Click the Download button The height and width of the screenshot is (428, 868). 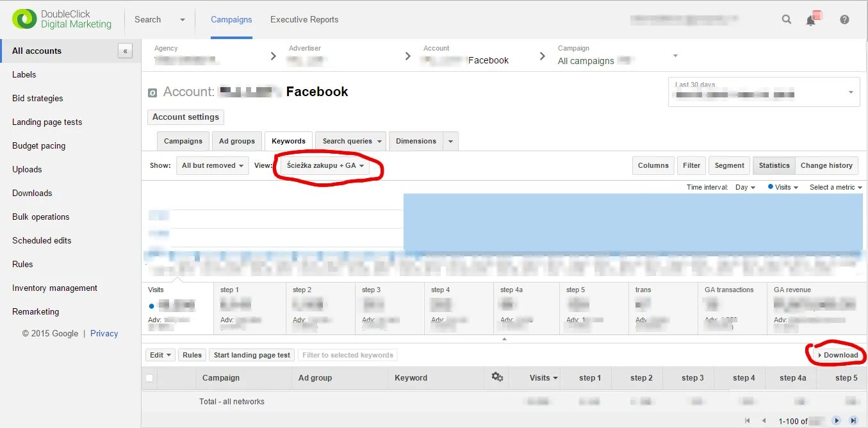click(x=838, y=355)
